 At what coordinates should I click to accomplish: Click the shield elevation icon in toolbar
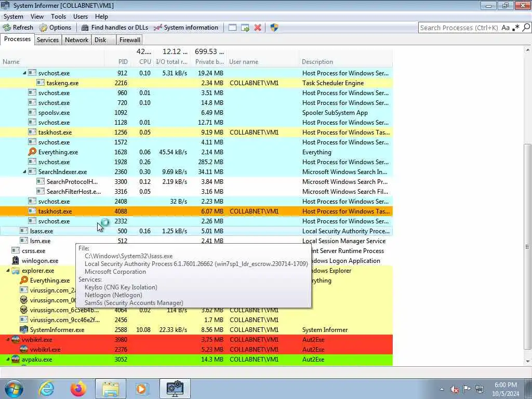(274, 28)
